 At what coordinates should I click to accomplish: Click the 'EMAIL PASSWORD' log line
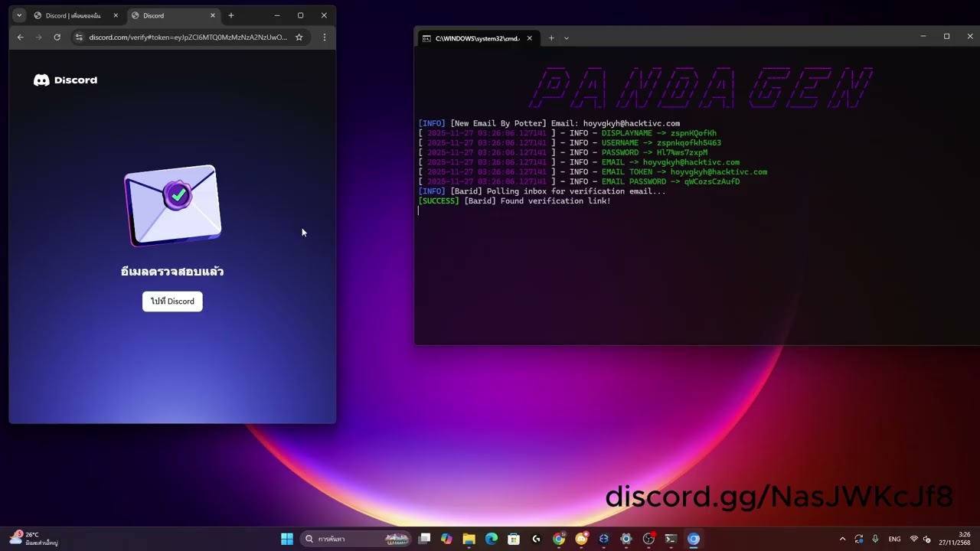579,182
